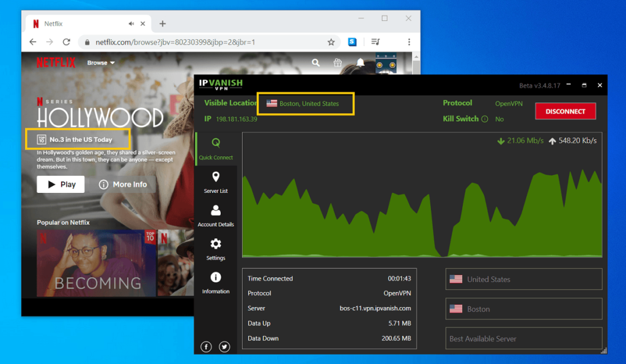Open a new Chrome tab
This screenshot has height=364, width=626.
pyautogui.click(x=163, y=24)
